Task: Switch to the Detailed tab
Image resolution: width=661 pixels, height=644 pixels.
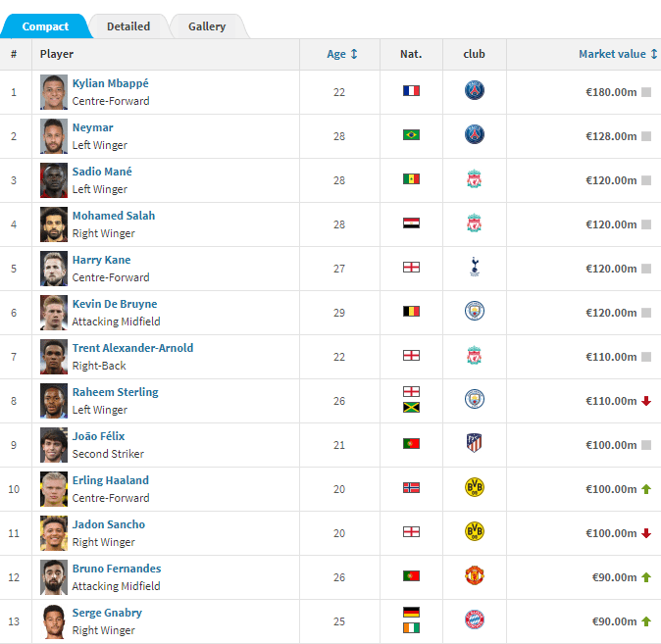Action: click(x=128, y=26)
